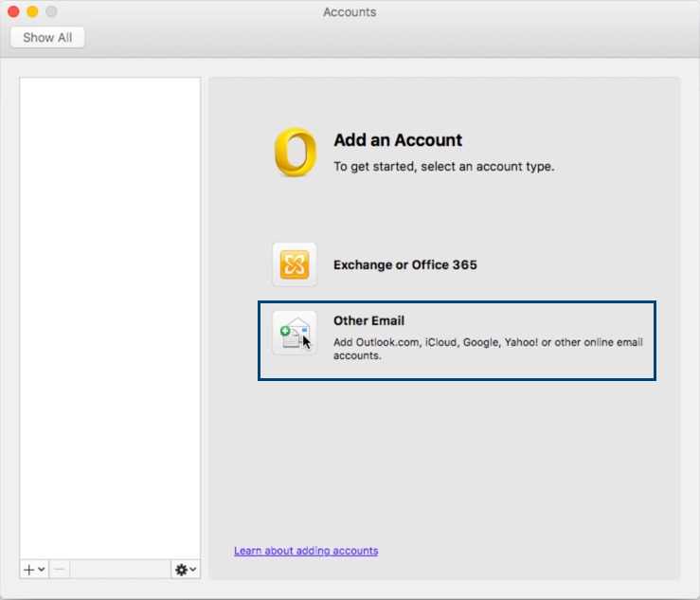Click the Accounts window title

[350, 12]
